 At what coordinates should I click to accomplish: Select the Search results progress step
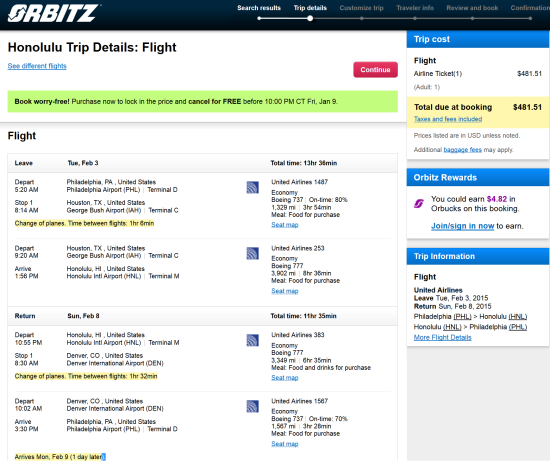point(259,8)
